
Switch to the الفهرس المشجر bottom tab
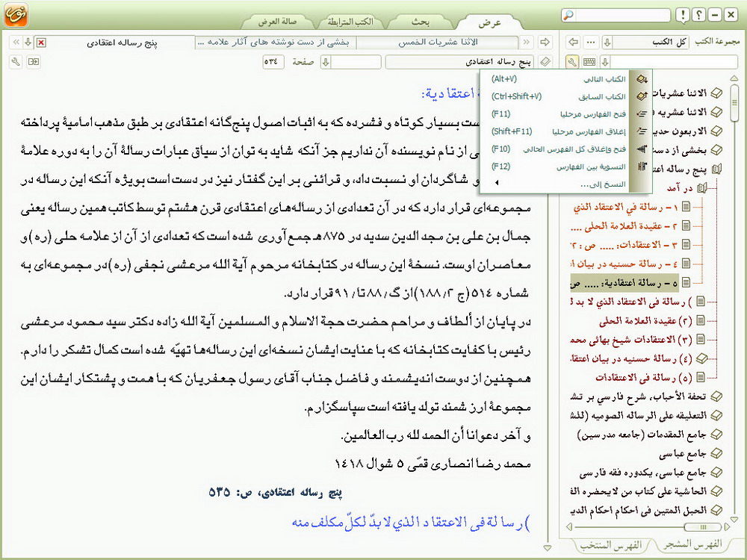pyautogui.click(x=692, y=544)
